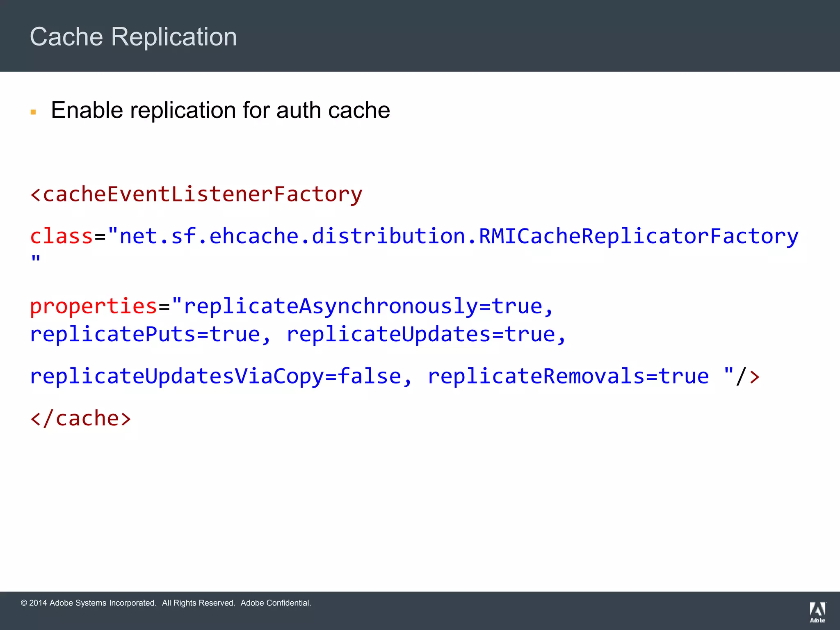840x630 pixels.
Task: Click "replicateUpdatesViaCopy=false," text
Action: [x=221, y=377]
